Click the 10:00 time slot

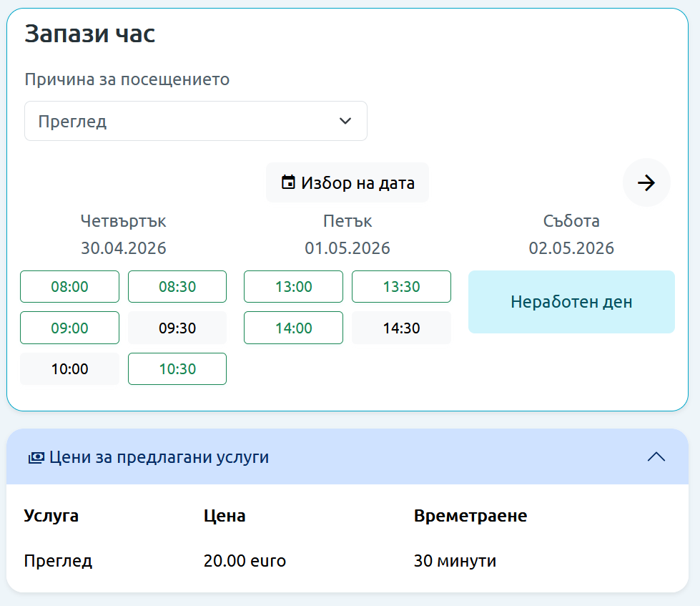pos(69,369)
